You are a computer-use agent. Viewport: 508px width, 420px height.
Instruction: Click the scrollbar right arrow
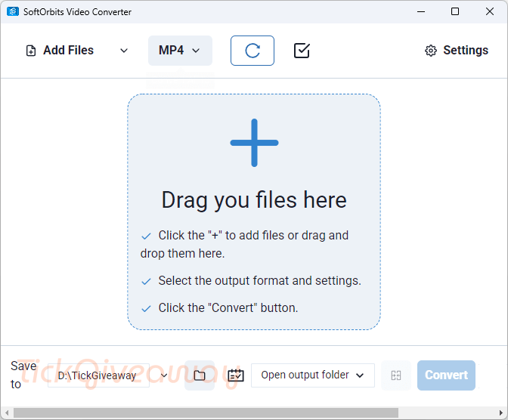pos(501,413)
